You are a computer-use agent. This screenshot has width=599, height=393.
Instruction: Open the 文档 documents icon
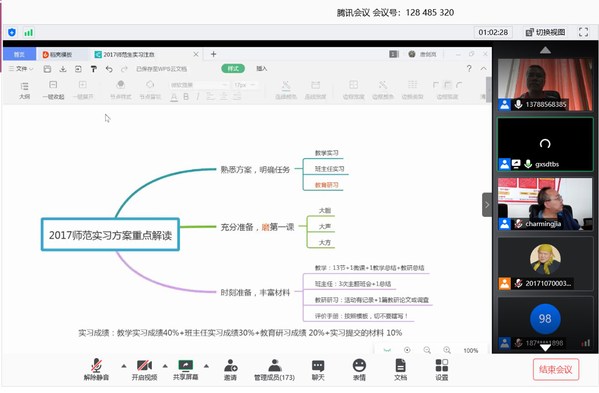click(400, 369)
